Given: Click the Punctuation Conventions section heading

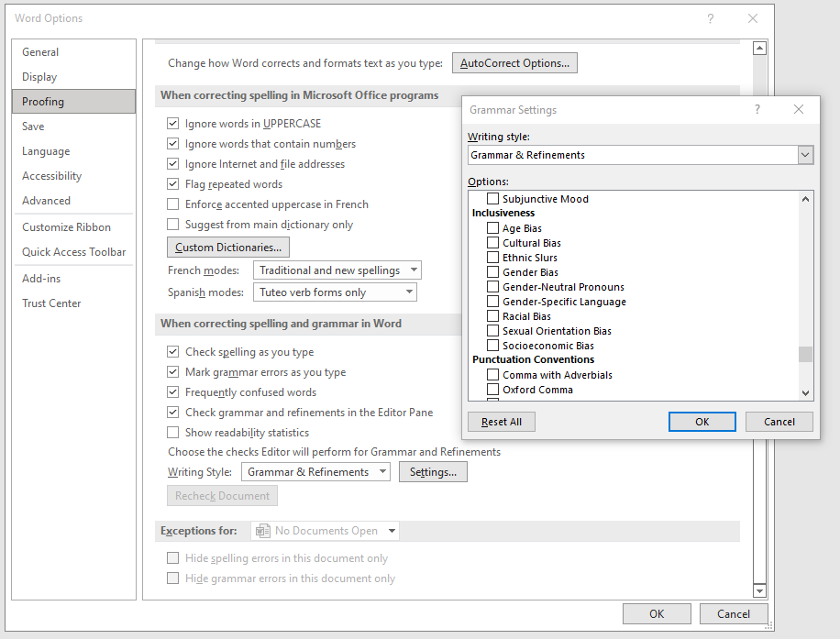Looking at the screenshot, I should point(533,359).
